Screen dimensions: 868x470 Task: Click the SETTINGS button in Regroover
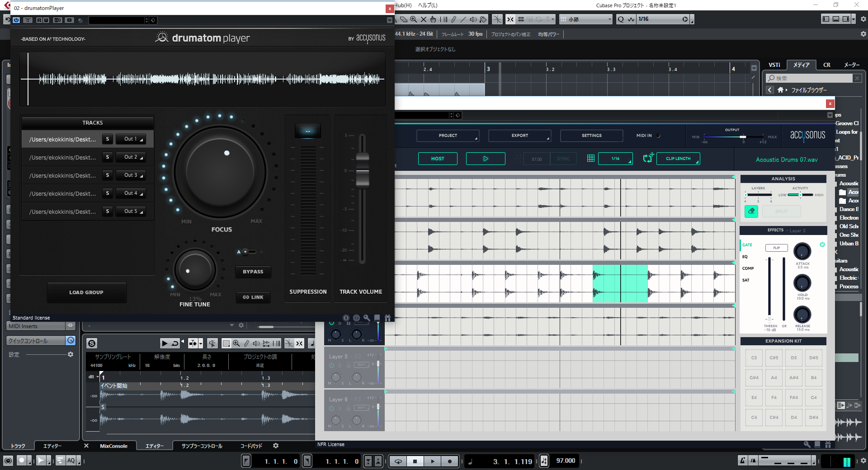(x=591, y=136)
